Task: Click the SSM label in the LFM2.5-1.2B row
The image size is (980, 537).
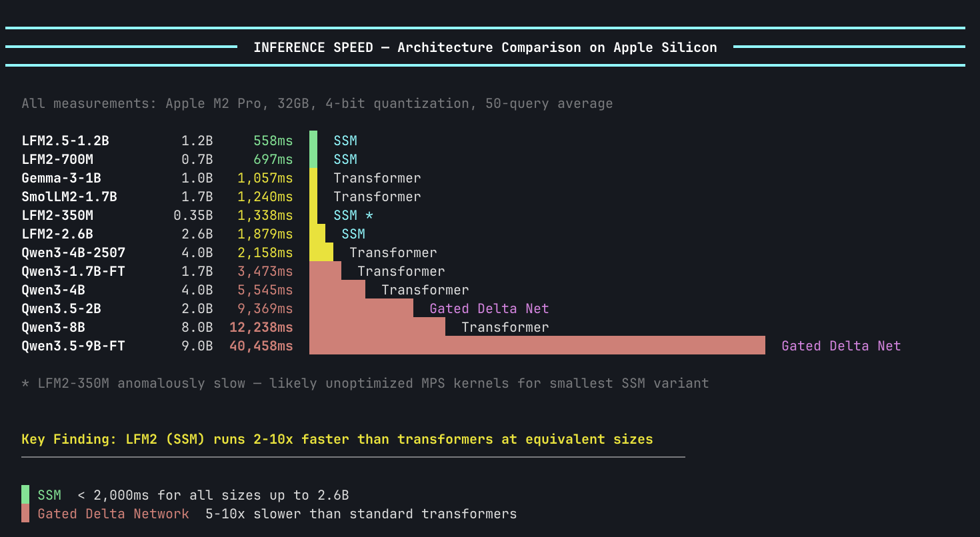Action: coord(345,141)
